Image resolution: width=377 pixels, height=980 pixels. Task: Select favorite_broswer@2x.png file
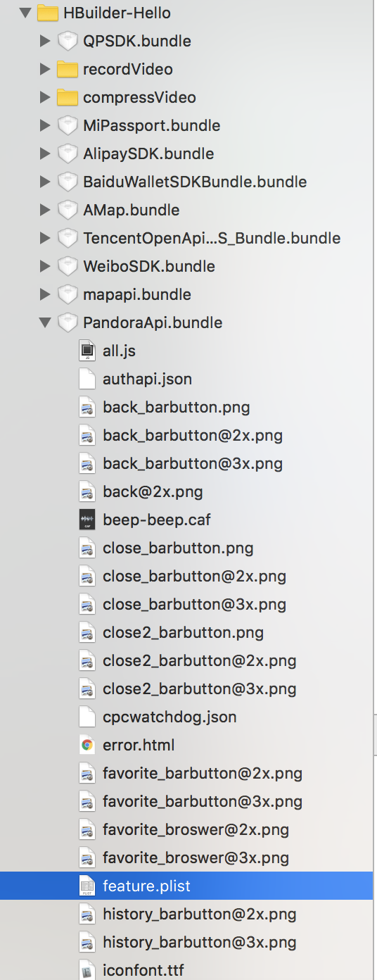196,829
